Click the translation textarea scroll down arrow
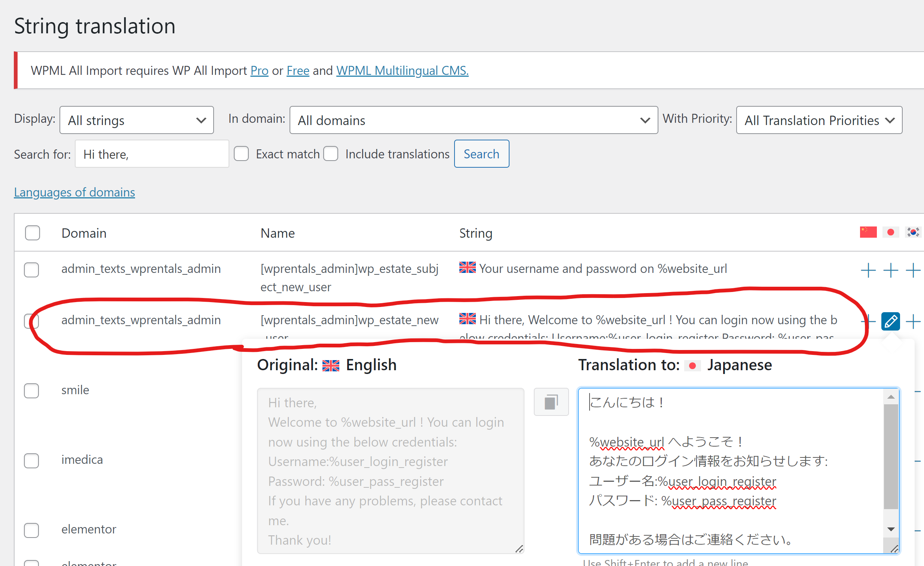Viewport: 924px width, 566px height. [891, 529]
